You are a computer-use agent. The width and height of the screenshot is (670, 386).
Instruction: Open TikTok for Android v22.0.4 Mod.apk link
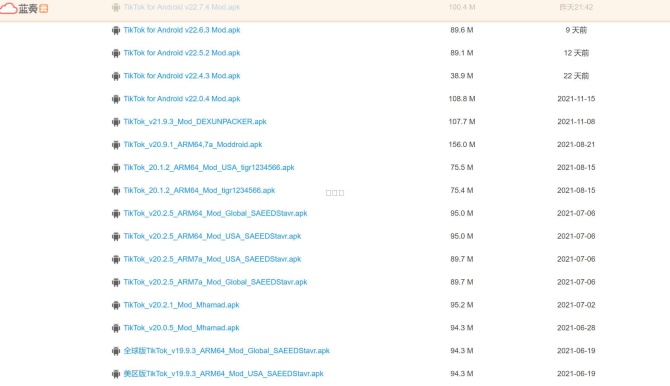tap(182, 99)
